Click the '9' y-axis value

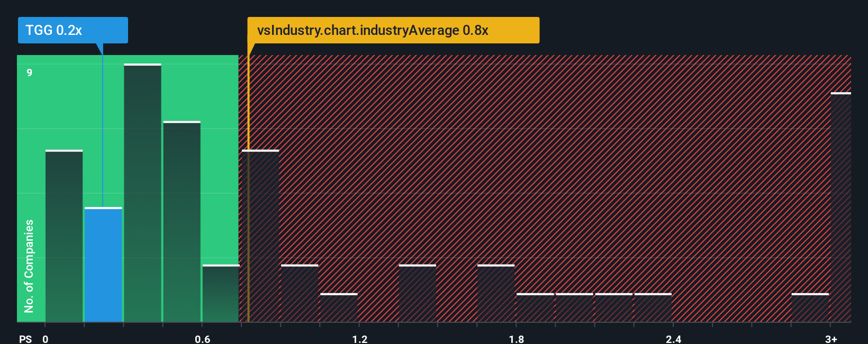pyautogui.click(x=30, y=73)
